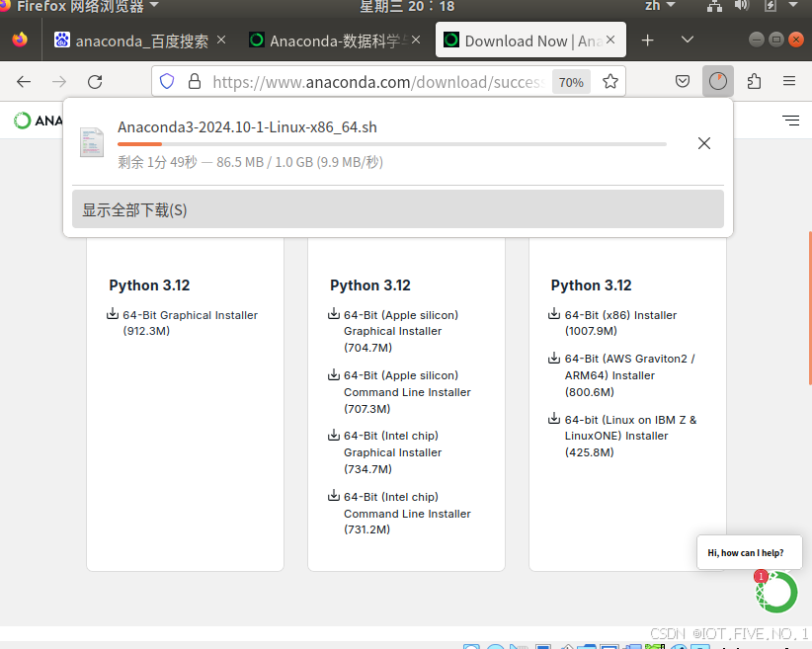Open the system menu arrow in top bar
Image resolution: width=812 pixels, height=649 pixels.
[x=793, y=5]
